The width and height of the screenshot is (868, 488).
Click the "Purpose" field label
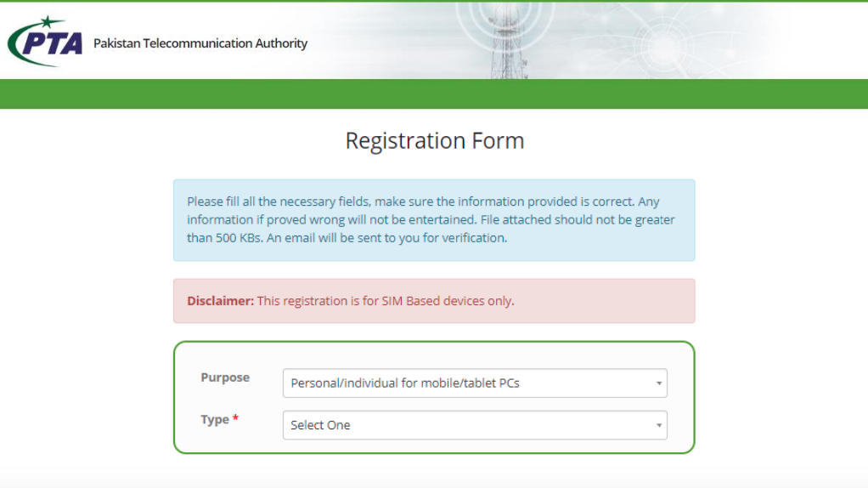(x=225, y=377)
